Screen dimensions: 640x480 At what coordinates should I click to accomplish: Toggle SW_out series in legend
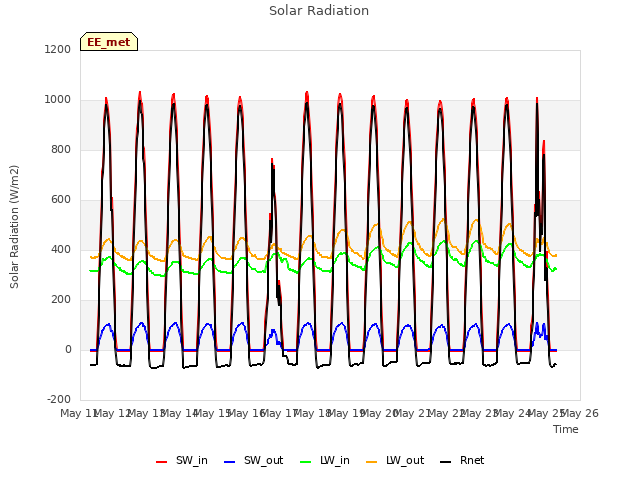(x=253, y=461)
